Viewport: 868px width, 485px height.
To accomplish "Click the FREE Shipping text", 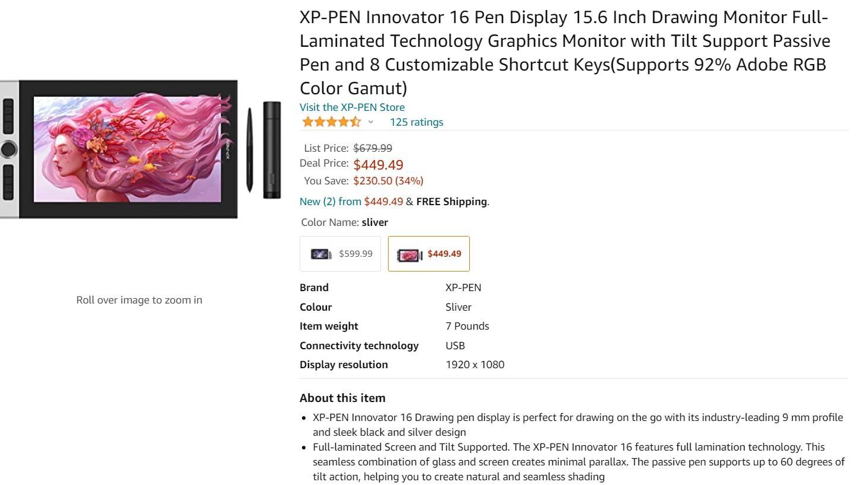I will click(x=452, y=202).
